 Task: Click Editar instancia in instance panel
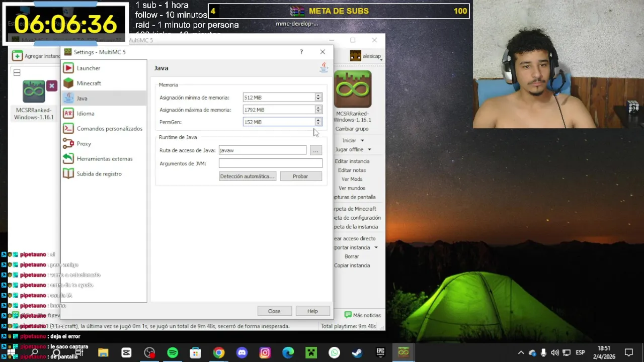tap(352, 161)
